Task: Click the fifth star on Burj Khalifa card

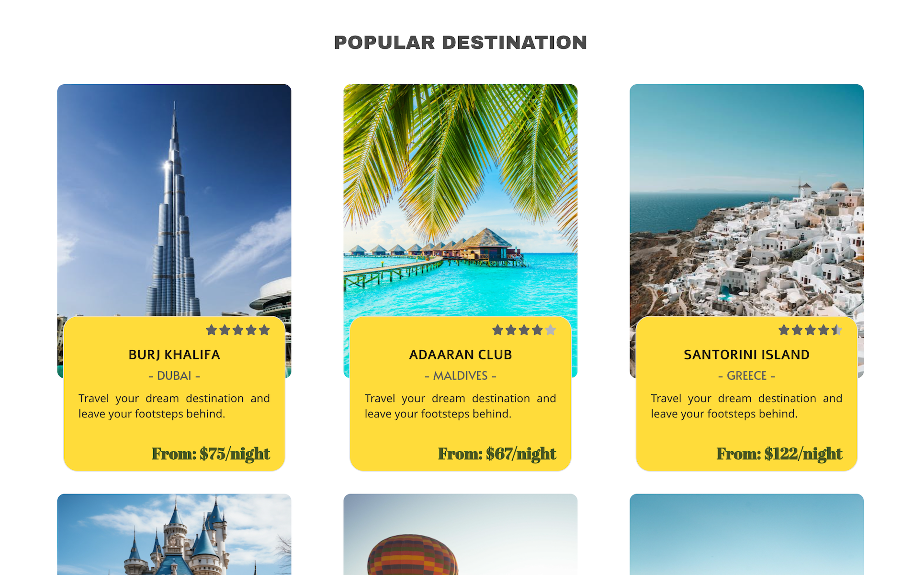Action: [264, 330]
